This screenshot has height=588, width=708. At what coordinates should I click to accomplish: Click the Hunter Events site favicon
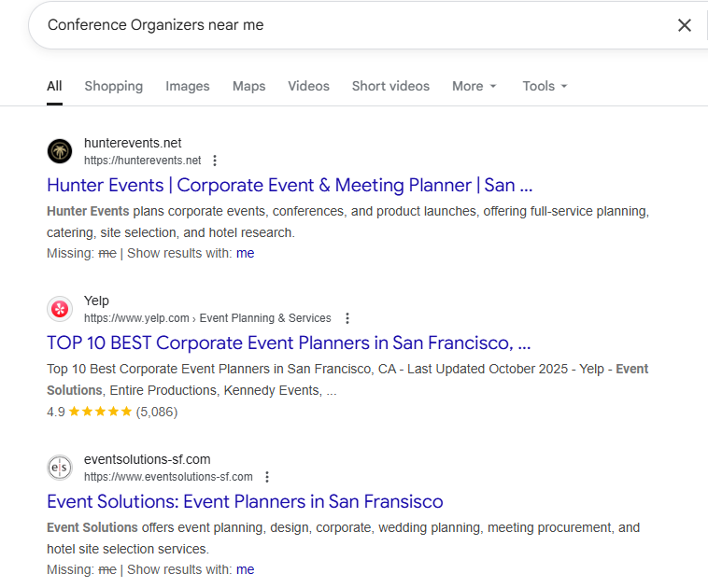(x=60, y=151)
